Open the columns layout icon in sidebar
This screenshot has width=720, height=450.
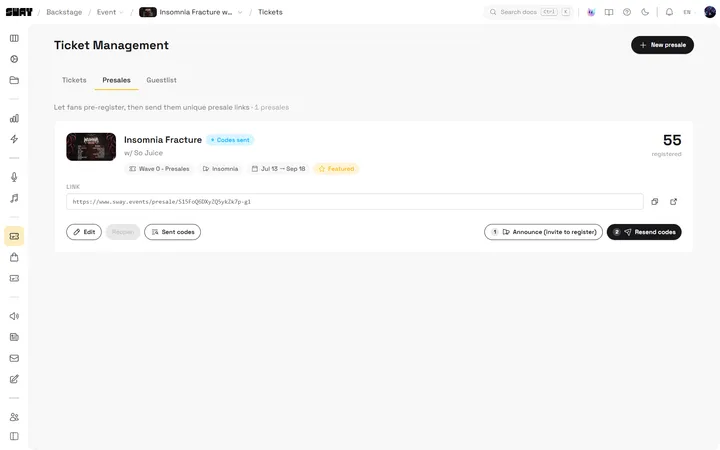tap(14, 38)
